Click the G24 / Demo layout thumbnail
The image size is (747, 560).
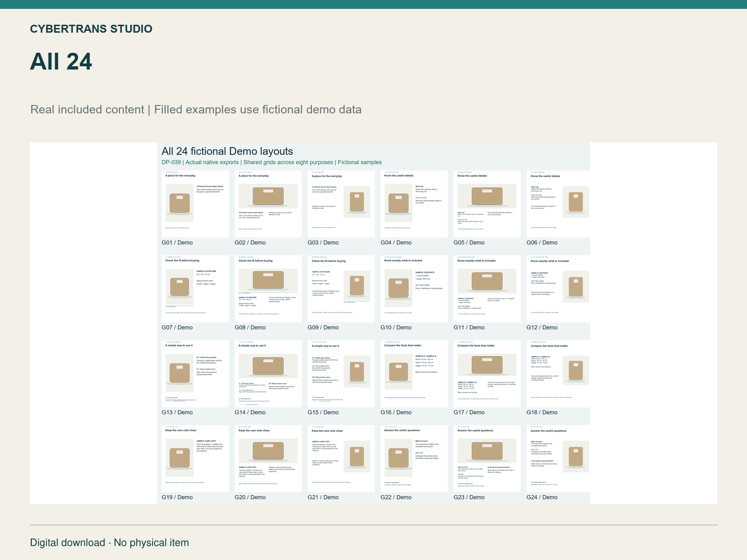[x=558, y=459]
